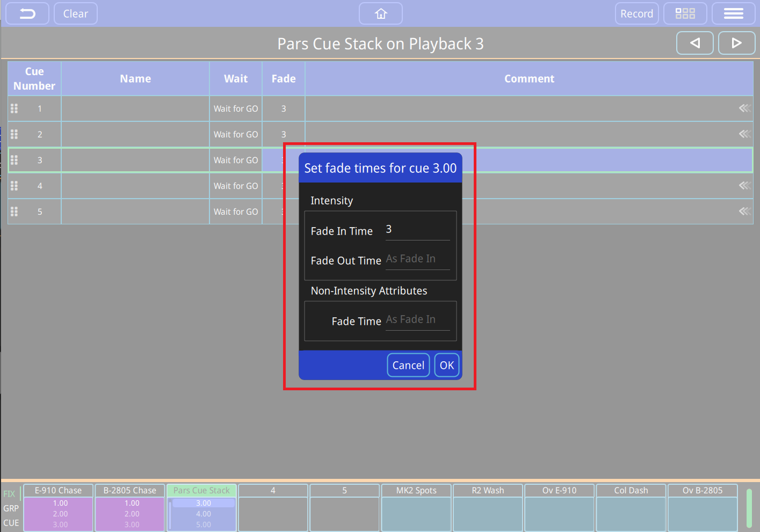Image resolution: width=760 pixels, height=532 pixels.
Task: Click the Non-Intensity Fade Time field
Action: pyautogui.click(x=417, y=320)
